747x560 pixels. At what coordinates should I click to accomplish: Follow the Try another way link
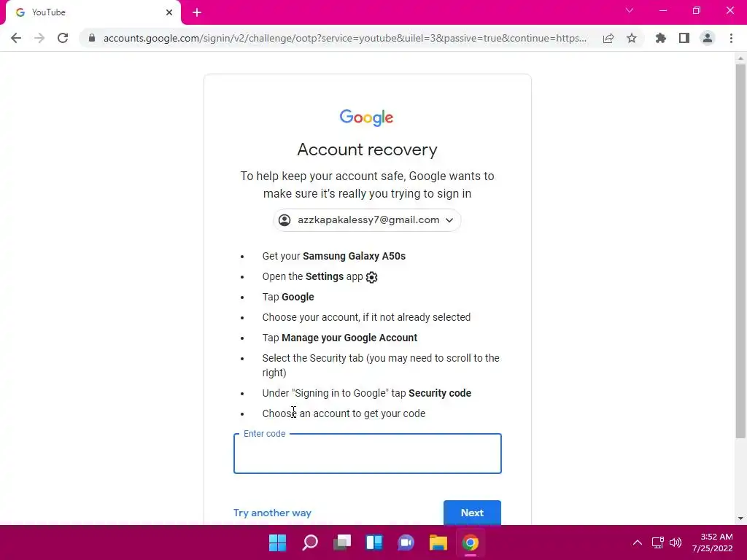[272, 513]
